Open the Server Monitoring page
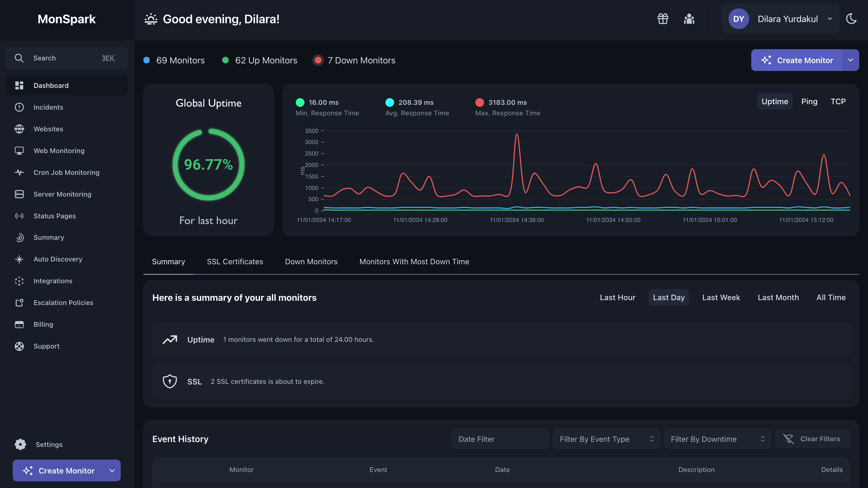This screenshot has height=488, width=868. [62, 194]
